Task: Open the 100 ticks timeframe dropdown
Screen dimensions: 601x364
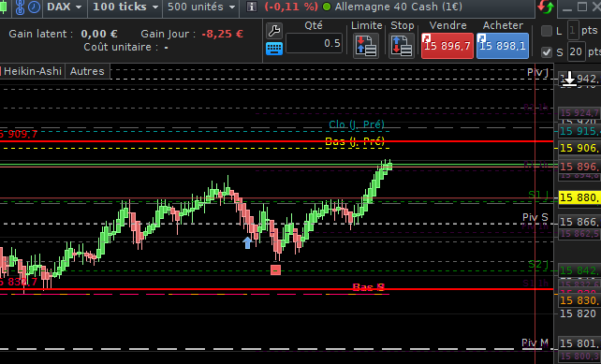Action: click(125, 7)
